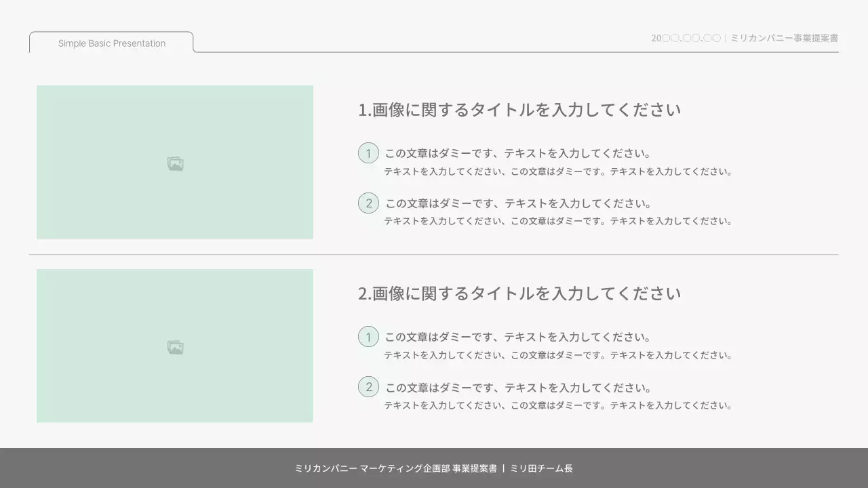
Task: Select the second section title text
Action: [x=519, y=293]
